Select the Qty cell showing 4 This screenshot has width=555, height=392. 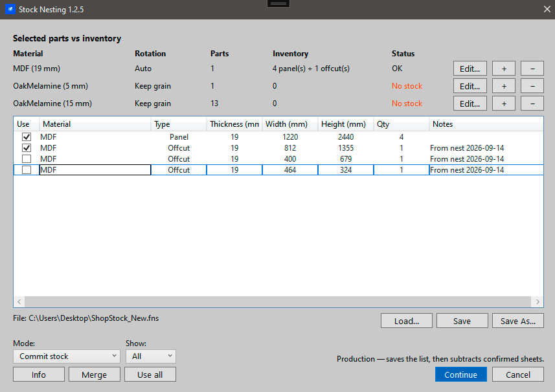[402, 136]
